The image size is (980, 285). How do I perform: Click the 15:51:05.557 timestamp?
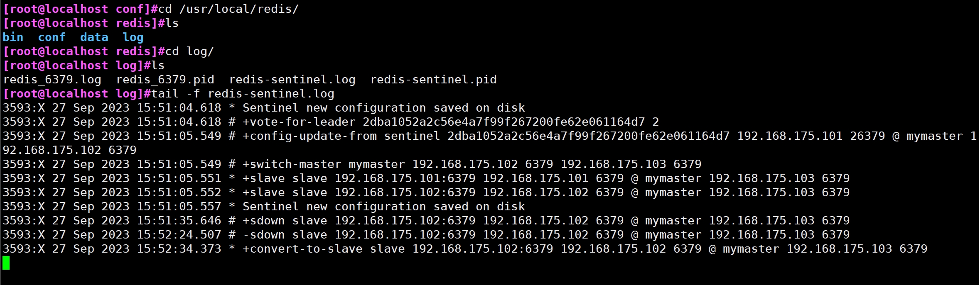179,207
